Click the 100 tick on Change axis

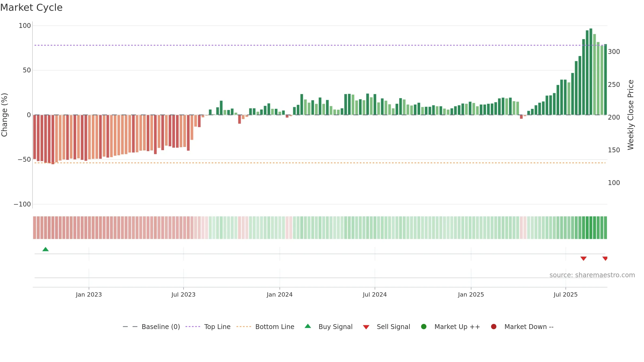pyautogui.click(x=25, y=26)
